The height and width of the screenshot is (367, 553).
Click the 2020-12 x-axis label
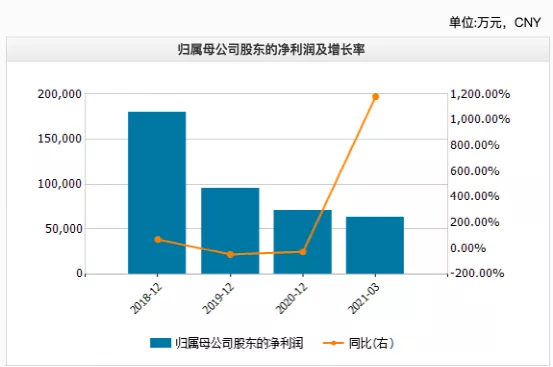[x=291, y=298]
